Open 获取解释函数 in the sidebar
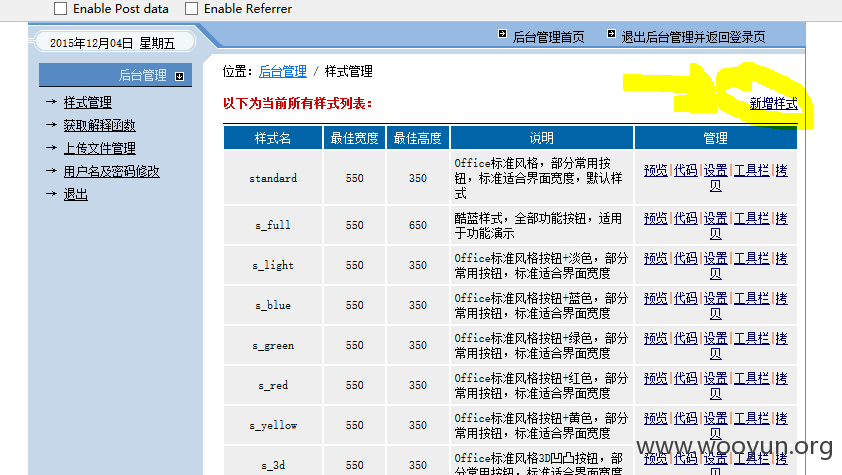Image resolution: width=842 pixels, height=475 pixels. 99,125
